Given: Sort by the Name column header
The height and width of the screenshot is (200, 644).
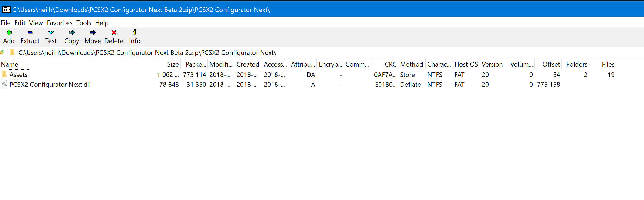Looking at the screenshot, I should pos(77,64).
